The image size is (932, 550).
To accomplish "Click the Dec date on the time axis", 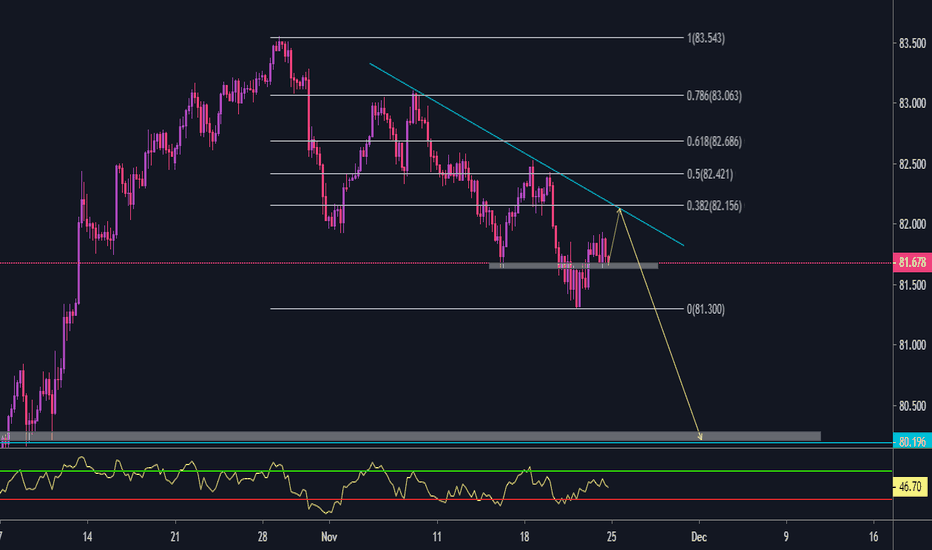I will coord(699,536).
